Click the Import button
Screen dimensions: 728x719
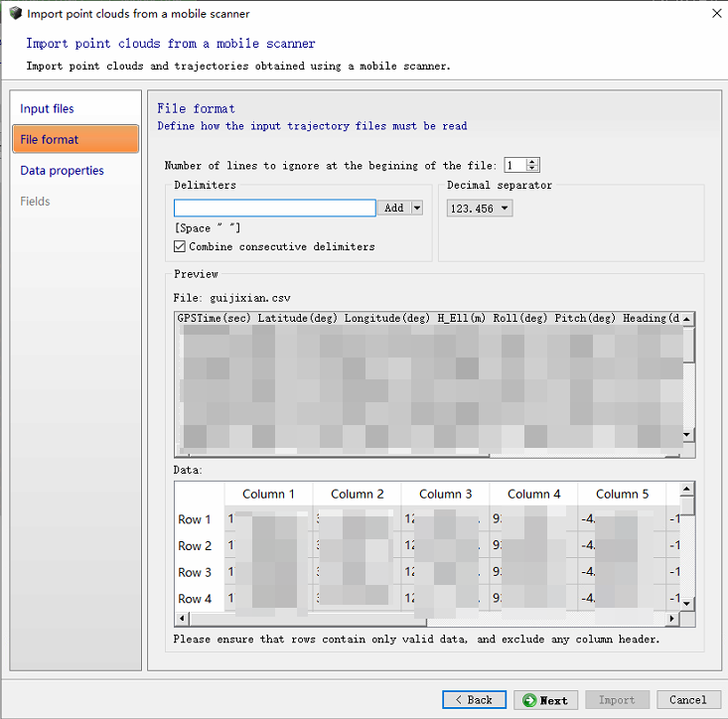point(617,699)
